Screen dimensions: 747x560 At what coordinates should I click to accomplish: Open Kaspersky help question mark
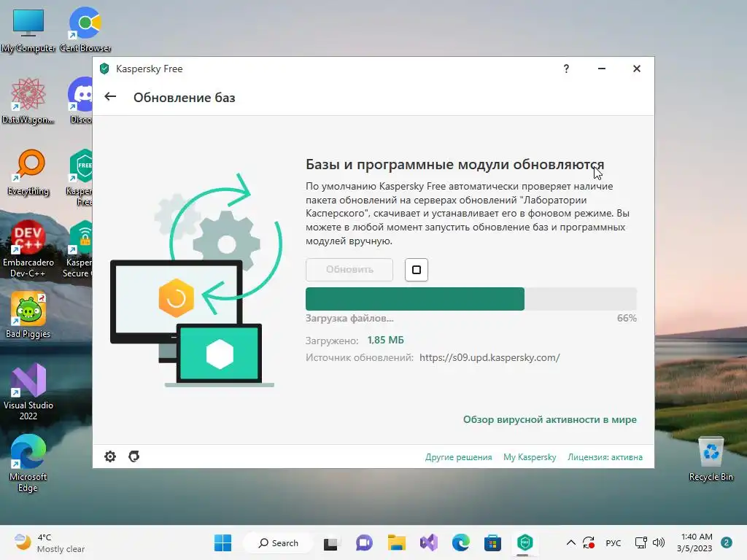[x=566, y=69]
